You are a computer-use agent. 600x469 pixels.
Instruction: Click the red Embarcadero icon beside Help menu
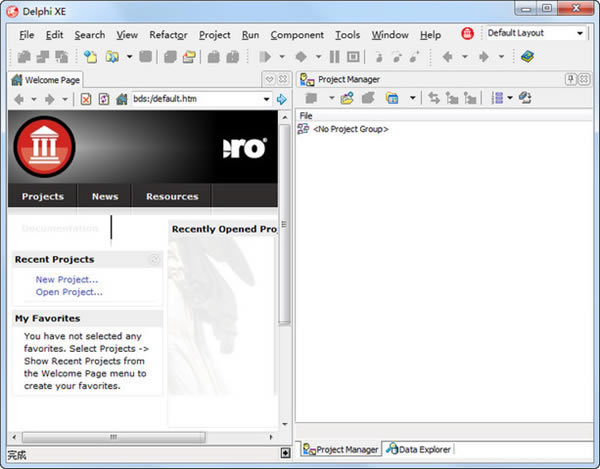coord(467,34)
